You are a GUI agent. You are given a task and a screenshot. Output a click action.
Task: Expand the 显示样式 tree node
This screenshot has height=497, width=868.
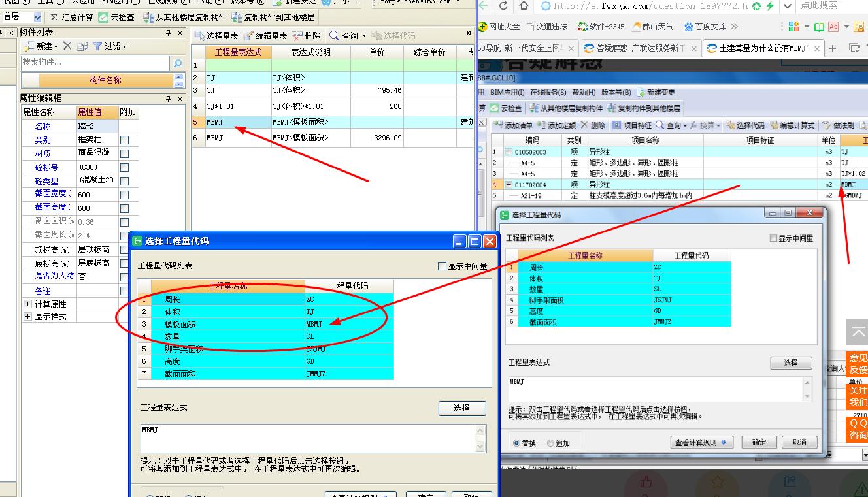click(x=27, y=317)
